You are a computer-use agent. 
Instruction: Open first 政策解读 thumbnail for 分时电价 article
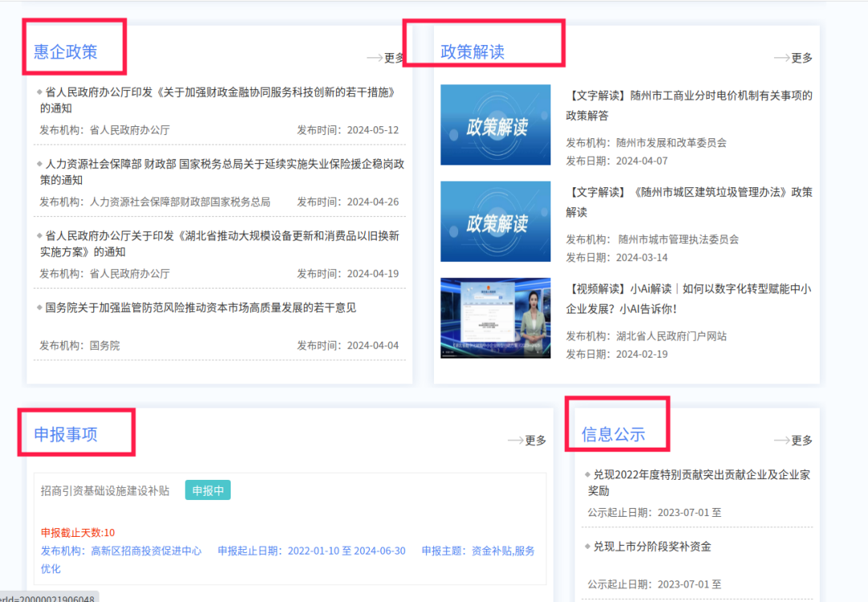click(x=495, y=125)
